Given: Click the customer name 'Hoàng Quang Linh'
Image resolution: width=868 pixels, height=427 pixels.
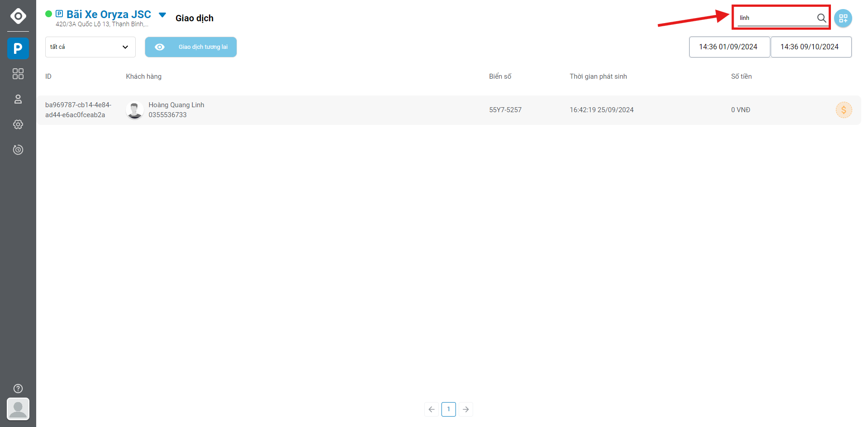Looking at the screenshot, I should click(176, 105).
